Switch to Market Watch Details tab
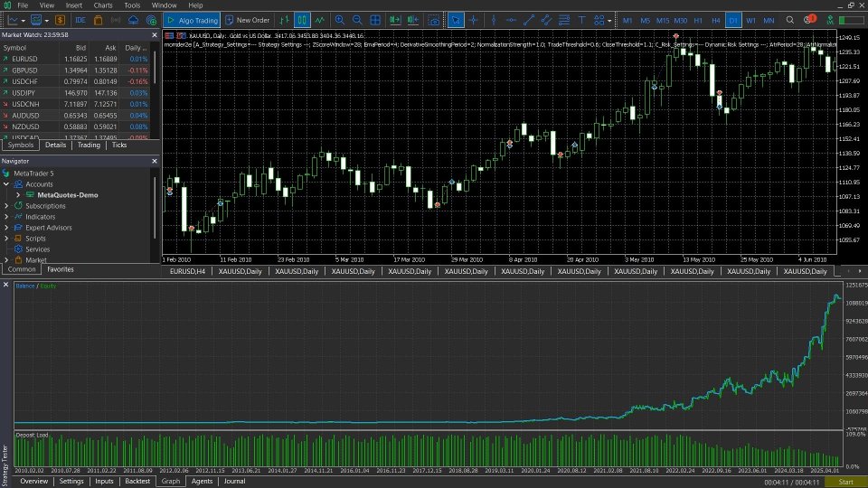This screenshot has width=868, height=488. [x=55, y=145]
